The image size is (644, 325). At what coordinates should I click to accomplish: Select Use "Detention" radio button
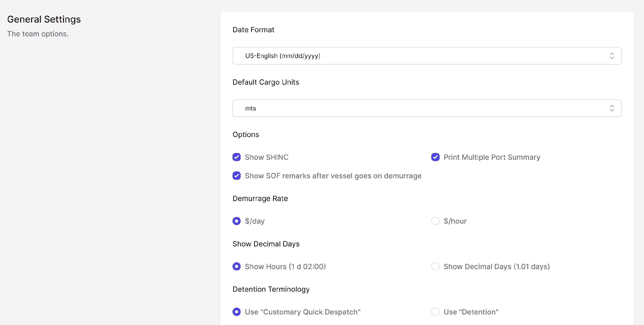click(x=435, y=312)
